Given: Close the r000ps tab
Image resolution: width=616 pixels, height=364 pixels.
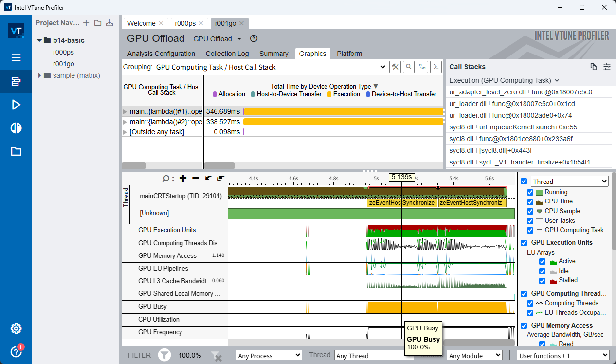Looking at the screenshot, I should coord(201,23).
